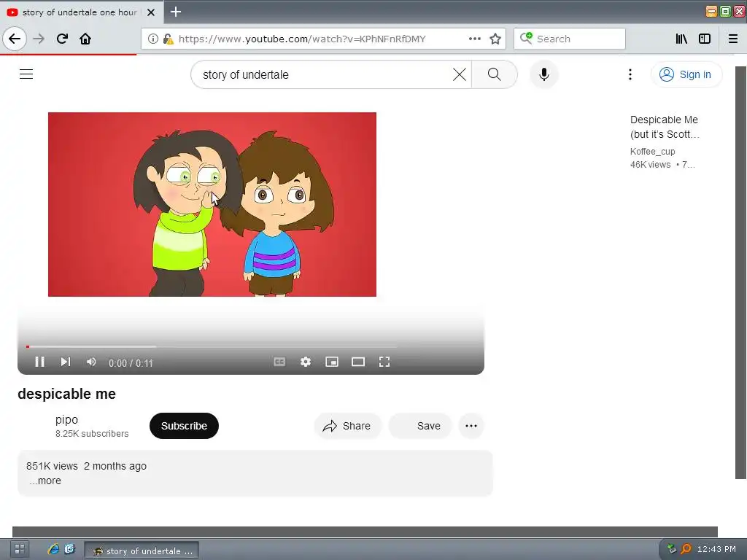Go back to the previous page
This screenshot has height=560, width=747.
(x=15, y=39)
